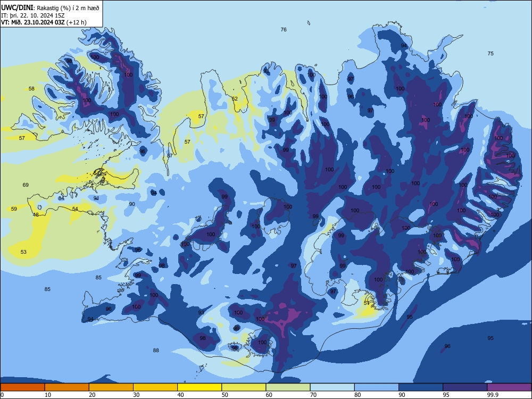This screenshot has width=532, height=399.
Task: Click the legend tick label 0
Action: click(x=2, y=395)
